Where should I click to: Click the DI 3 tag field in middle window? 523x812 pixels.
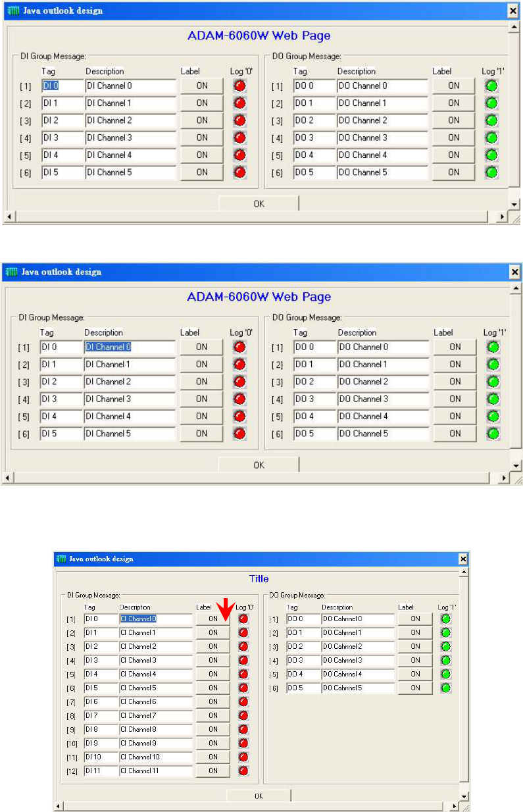click(x=62, y=399)
